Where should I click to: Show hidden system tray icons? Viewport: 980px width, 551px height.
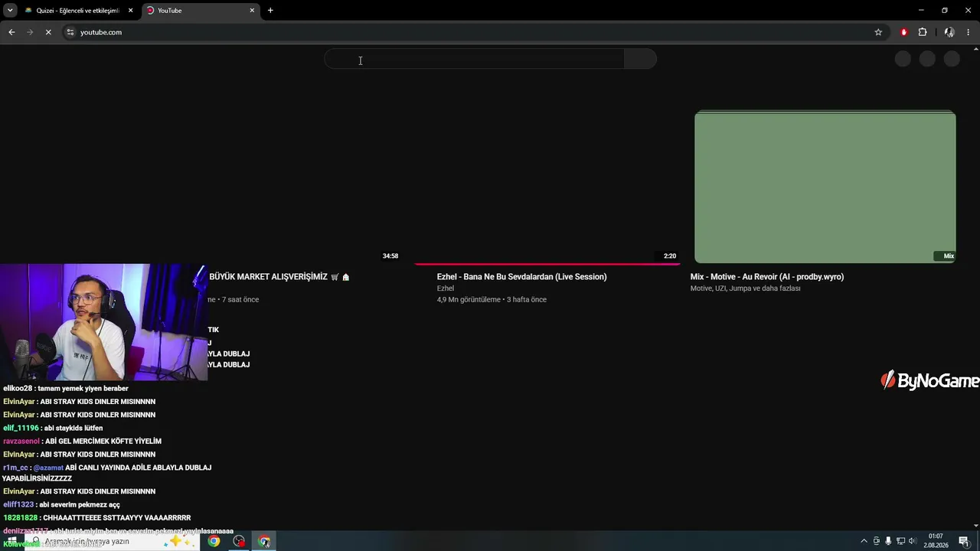click(864, 541)
